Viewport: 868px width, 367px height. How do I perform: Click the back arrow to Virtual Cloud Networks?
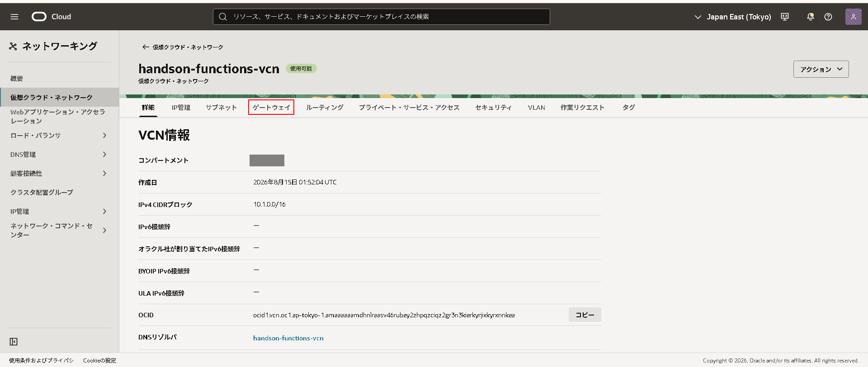pos(145,47)
